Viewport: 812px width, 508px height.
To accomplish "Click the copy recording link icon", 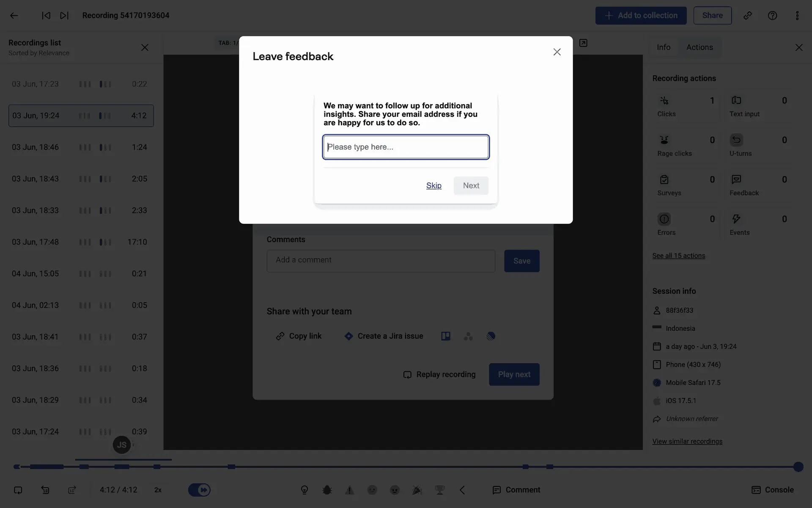I will coord(747,16).
